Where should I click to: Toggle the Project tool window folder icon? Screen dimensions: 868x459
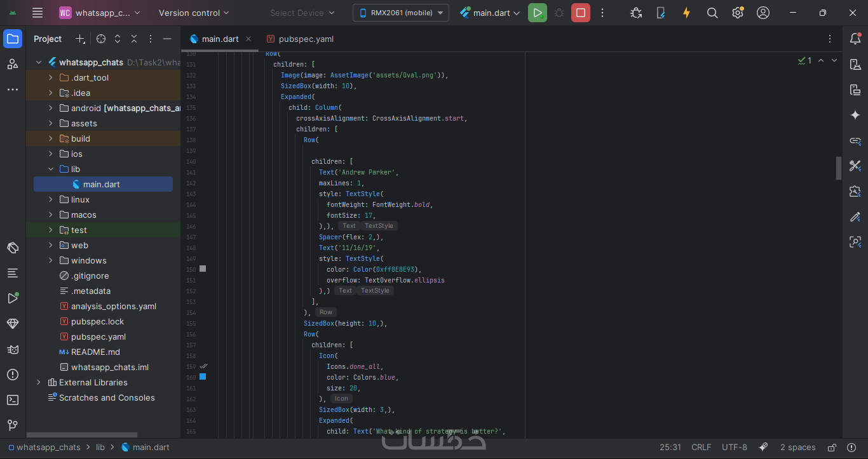point(13,39)
